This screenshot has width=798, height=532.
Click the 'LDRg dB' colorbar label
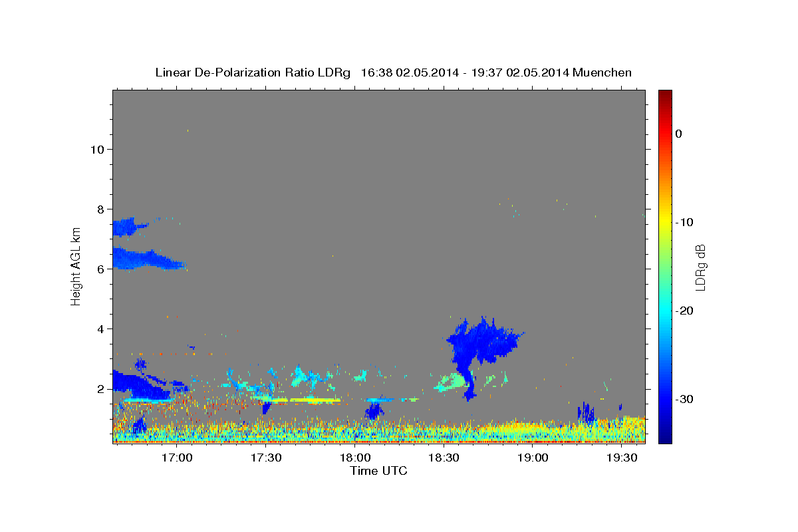pyautogui.click(x=700, y=267)
